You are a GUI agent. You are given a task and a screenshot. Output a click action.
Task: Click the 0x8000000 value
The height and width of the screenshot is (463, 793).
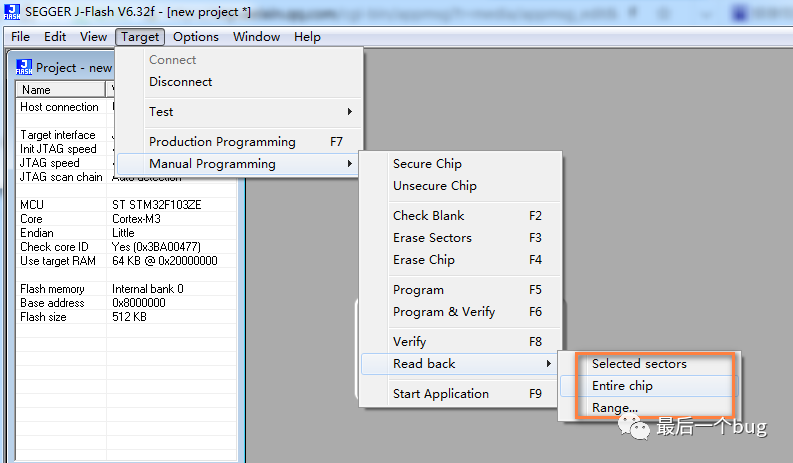coord(139,303)
